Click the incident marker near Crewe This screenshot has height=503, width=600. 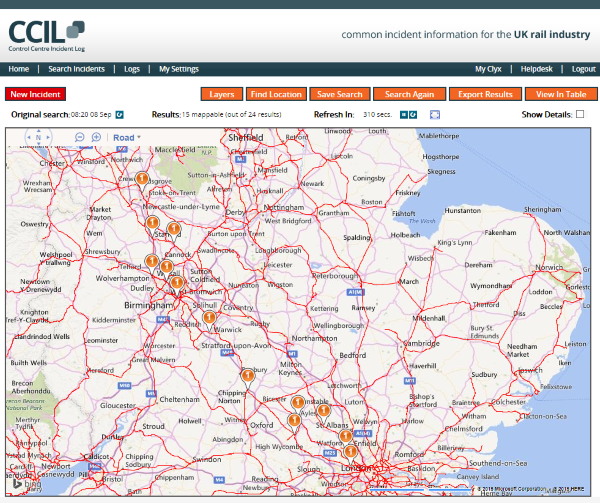point(141,177)
